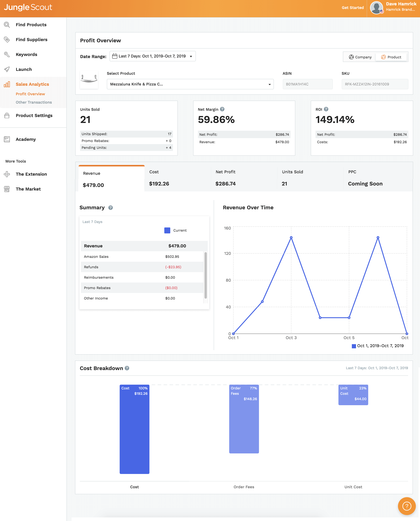
Task: Click the Amazon Sales $502.95 value
Action: 172,256
